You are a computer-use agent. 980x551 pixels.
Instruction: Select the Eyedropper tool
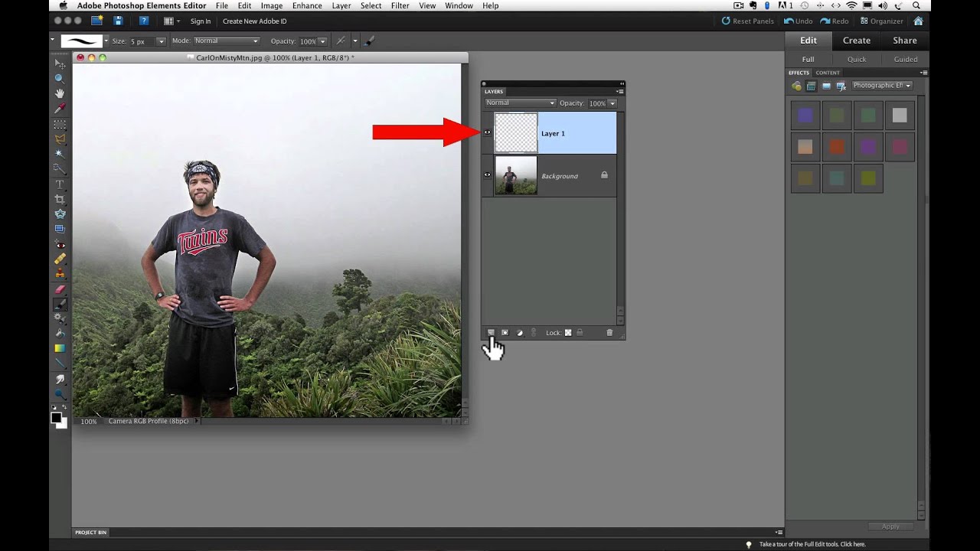(x=60, y=109)
